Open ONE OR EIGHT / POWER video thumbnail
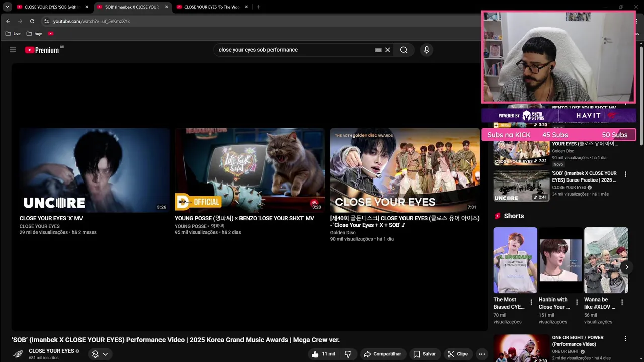Screen dimensions: 644x362 (x=521, y=348)
